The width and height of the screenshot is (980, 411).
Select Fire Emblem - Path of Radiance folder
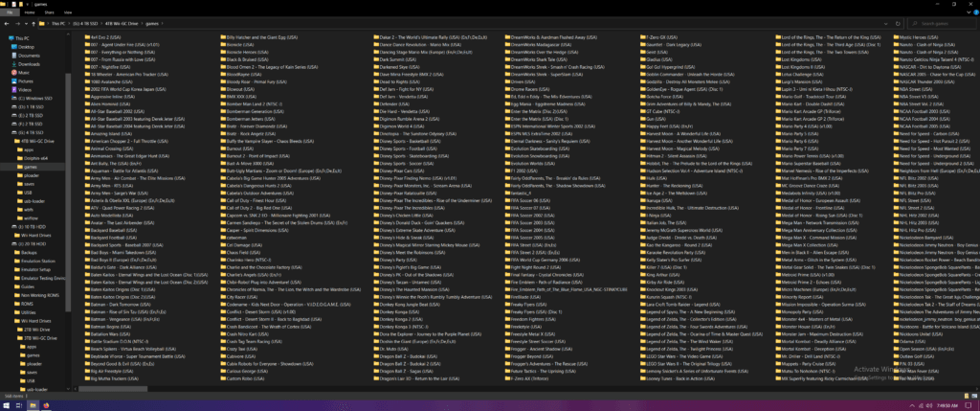[545, 282]
